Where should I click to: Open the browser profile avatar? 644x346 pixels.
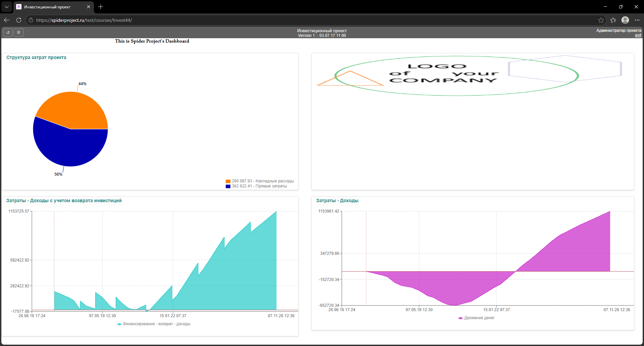click(x=625, y=20)
